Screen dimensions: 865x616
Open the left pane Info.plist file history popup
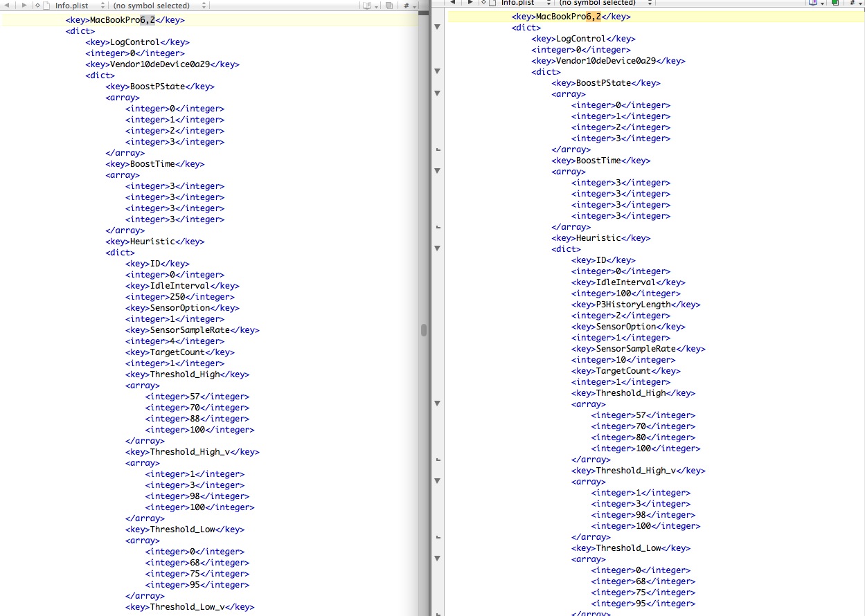tap(80, 5)
